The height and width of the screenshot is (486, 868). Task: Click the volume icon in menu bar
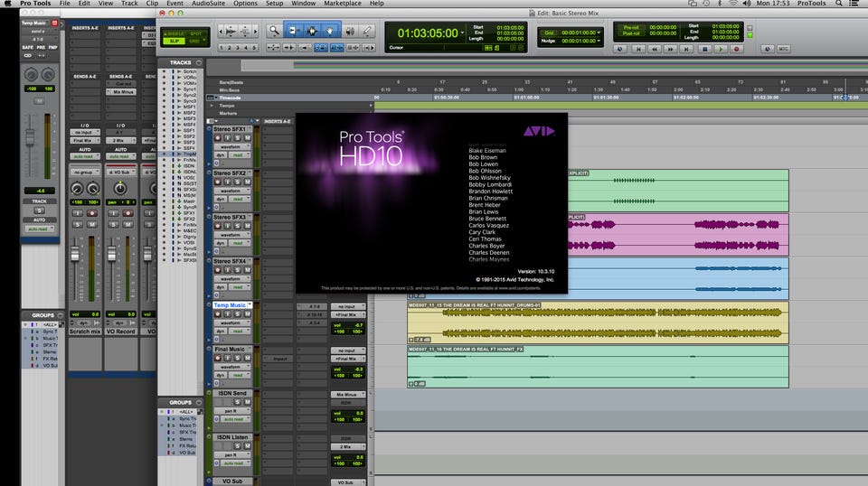[x=746, y=4]
